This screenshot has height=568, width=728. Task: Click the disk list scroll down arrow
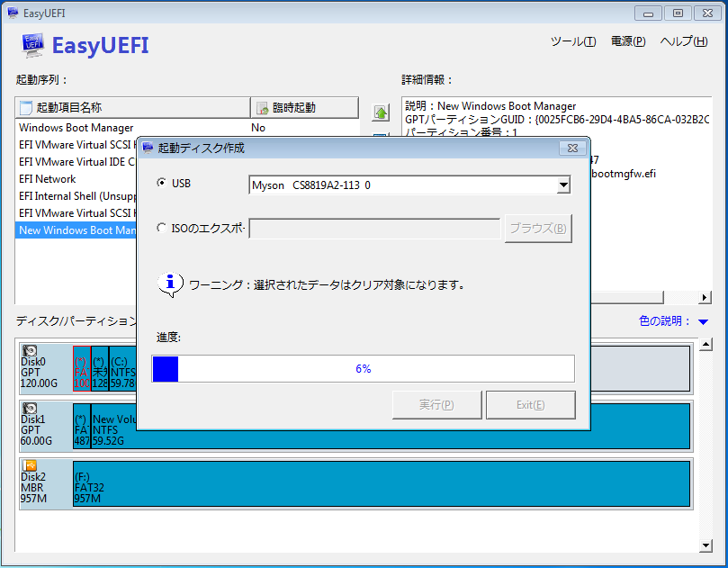706,545
